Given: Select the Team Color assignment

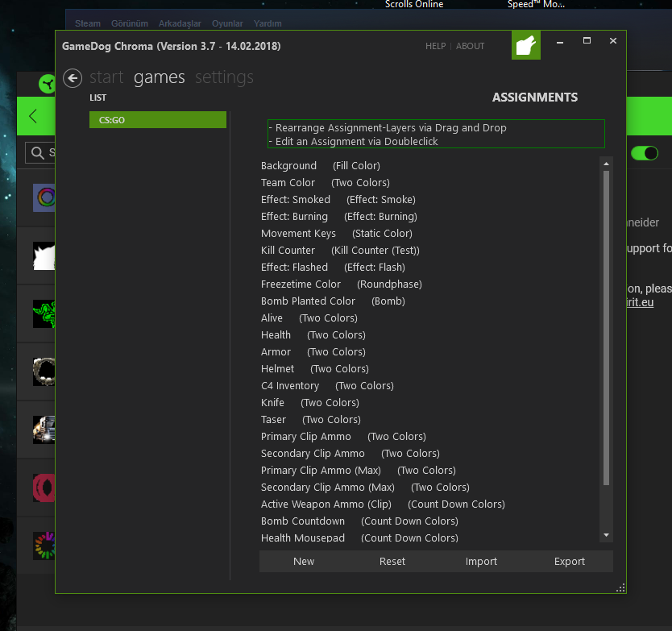Looking at the screenshot, I should pyautogui.click(x=326, y=183).
